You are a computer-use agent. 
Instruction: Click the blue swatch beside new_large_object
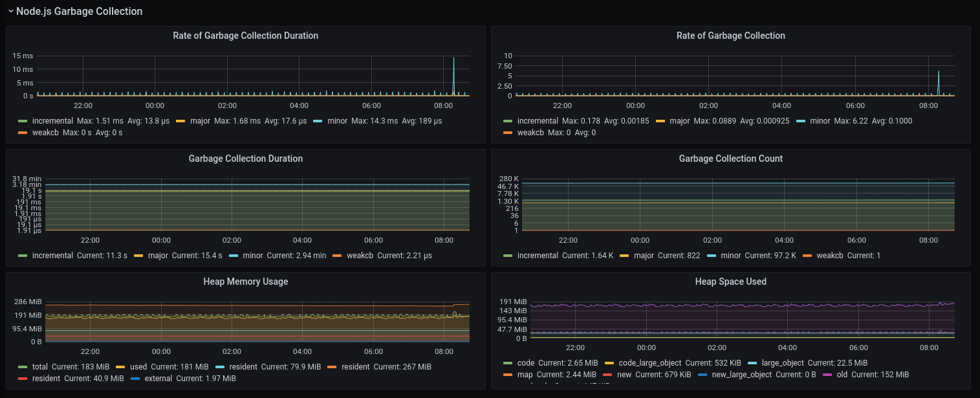click(702, 375)
